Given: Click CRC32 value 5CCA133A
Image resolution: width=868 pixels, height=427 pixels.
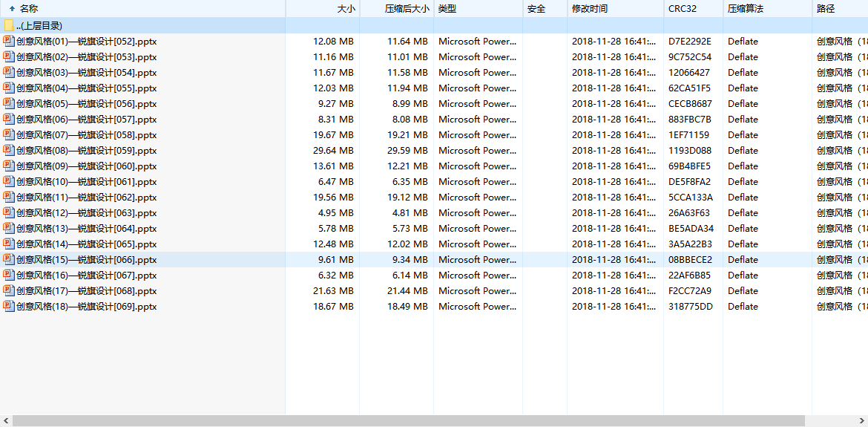Looking at the screenshot, I should click(x=690, y=197).
